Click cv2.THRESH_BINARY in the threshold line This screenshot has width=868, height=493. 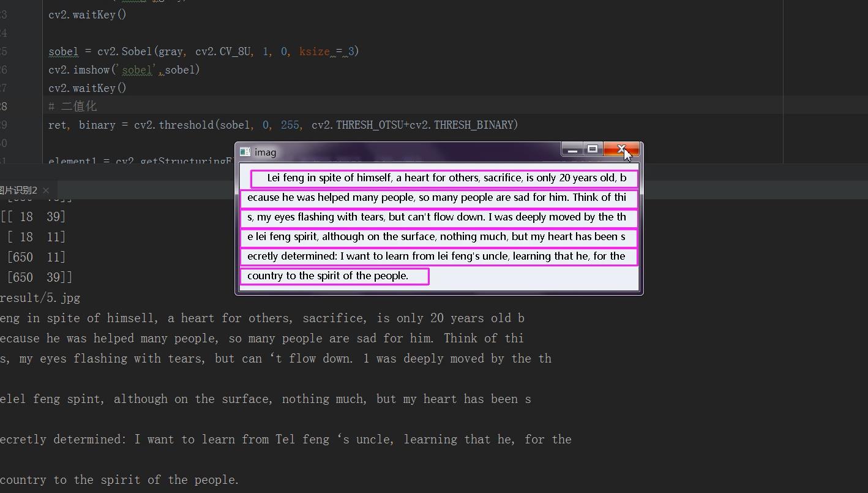point(463,125)
